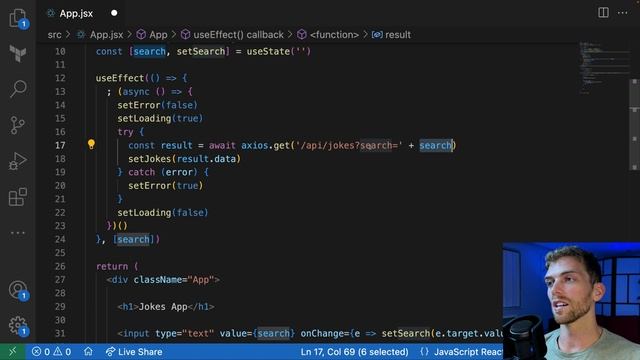
Task: Click line number 17 in gutter
Action: 60,145
